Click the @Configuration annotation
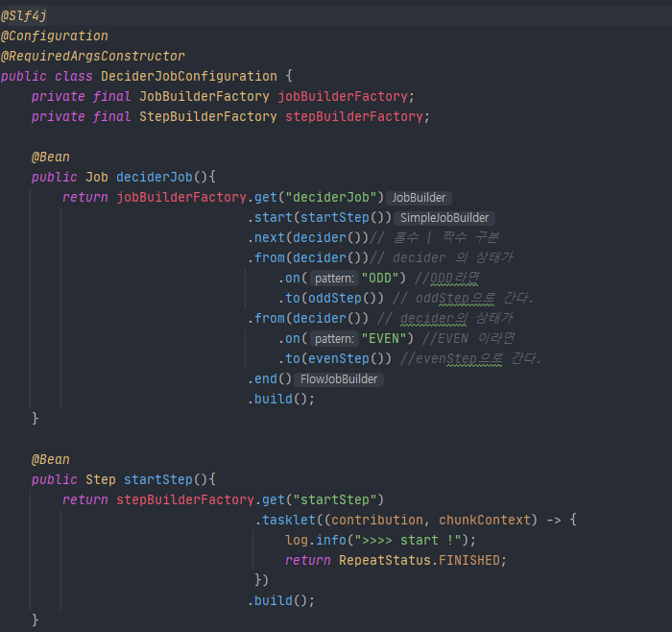672x632 pixels. click(55, 36)
